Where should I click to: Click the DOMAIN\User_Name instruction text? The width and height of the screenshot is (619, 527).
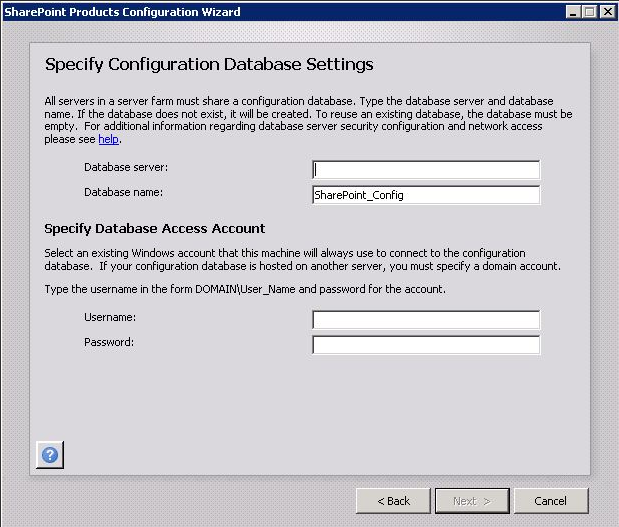[x=245, y=289]
